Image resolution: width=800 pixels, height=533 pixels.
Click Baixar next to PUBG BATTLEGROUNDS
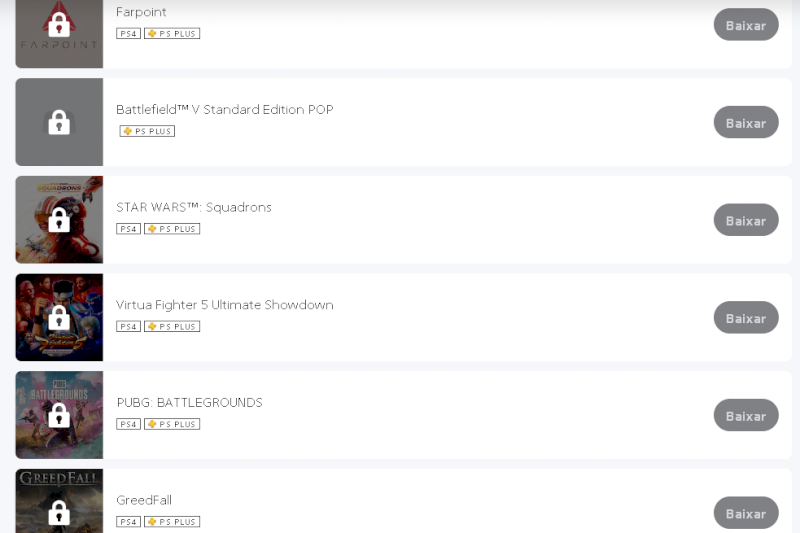tap(746, 416)
